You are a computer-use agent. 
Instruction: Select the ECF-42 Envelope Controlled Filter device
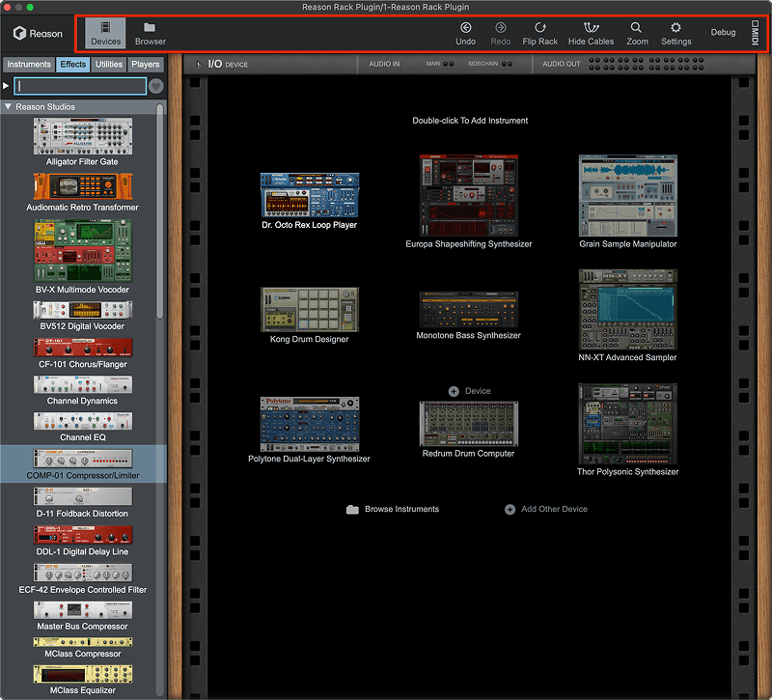click(82, 578)
